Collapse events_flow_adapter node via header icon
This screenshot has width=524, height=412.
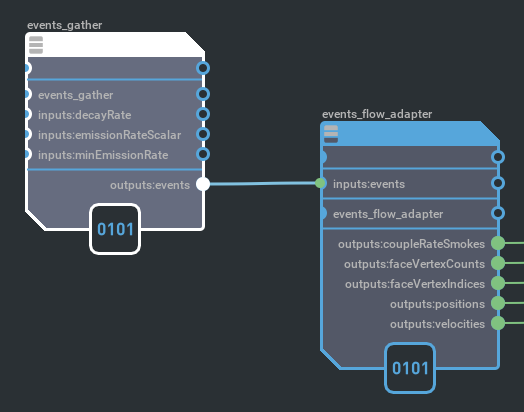331,134
